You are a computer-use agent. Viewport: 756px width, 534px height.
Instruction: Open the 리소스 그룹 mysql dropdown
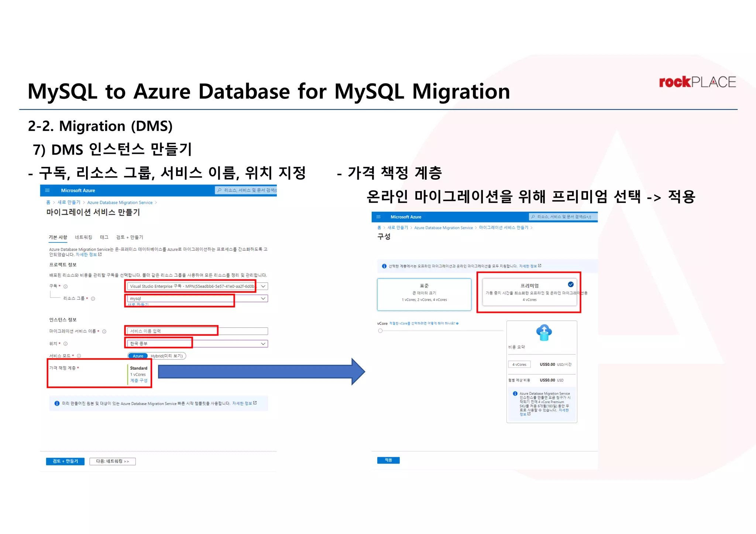pos(197,298)
